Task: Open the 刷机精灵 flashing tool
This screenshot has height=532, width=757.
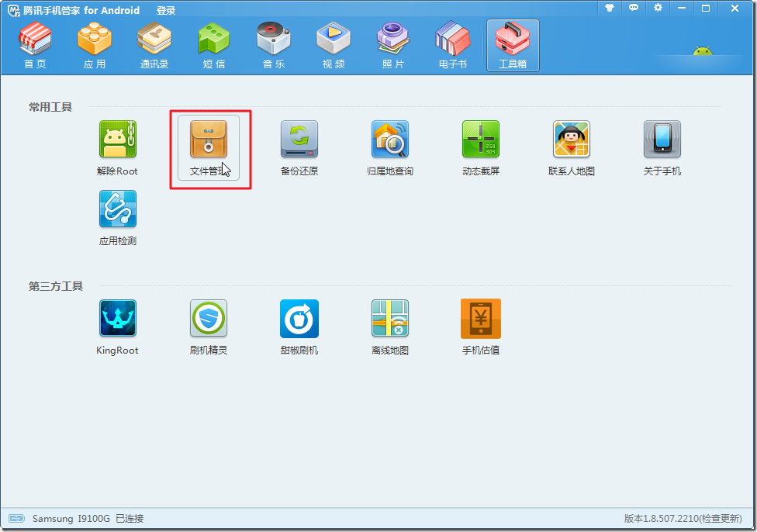Action: (x=209, y=327)
